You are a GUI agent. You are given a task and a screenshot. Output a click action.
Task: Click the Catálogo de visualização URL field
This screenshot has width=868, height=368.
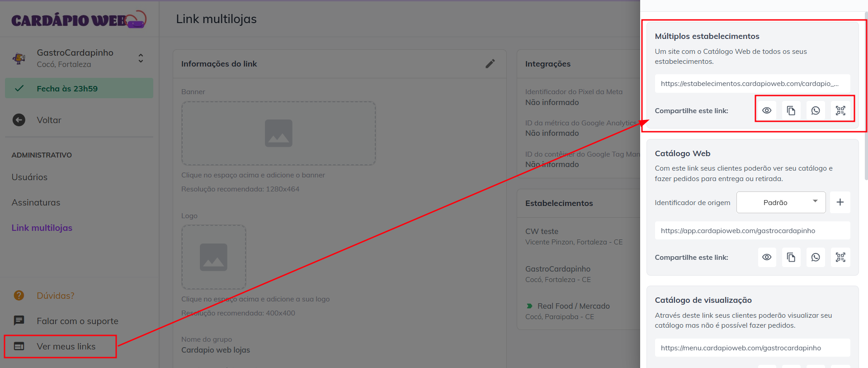(x=752, y=348)
